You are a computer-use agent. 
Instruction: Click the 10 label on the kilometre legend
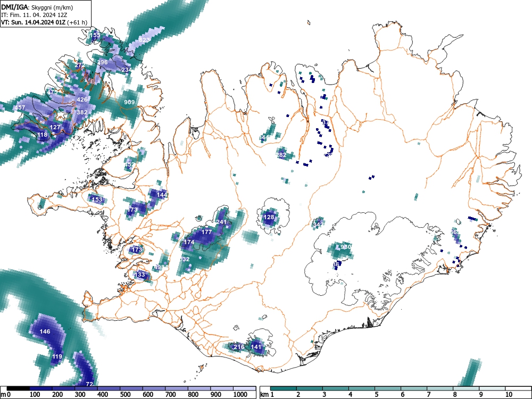(x=508, y=395)
